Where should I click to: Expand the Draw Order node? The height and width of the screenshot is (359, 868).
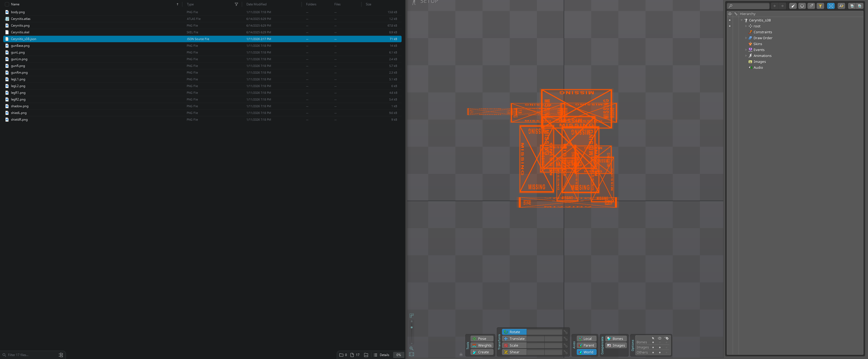(x=746, y=38)
